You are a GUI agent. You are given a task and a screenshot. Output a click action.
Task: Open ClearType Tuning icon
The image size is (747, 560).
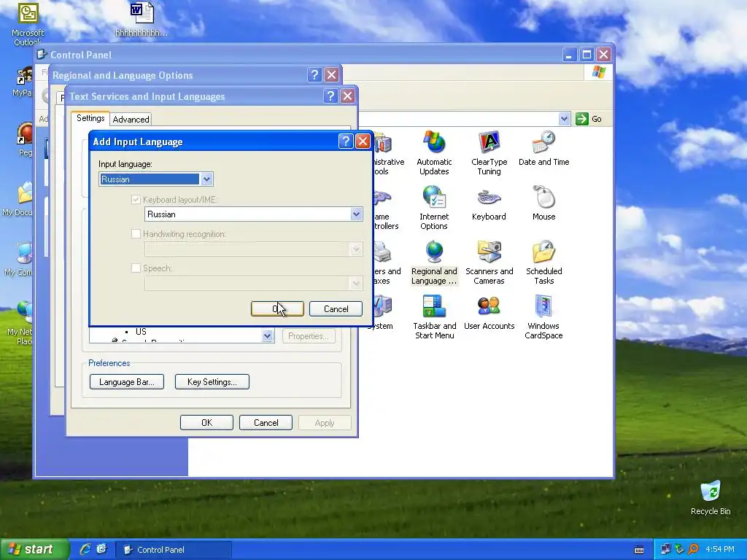click(489, 152)
